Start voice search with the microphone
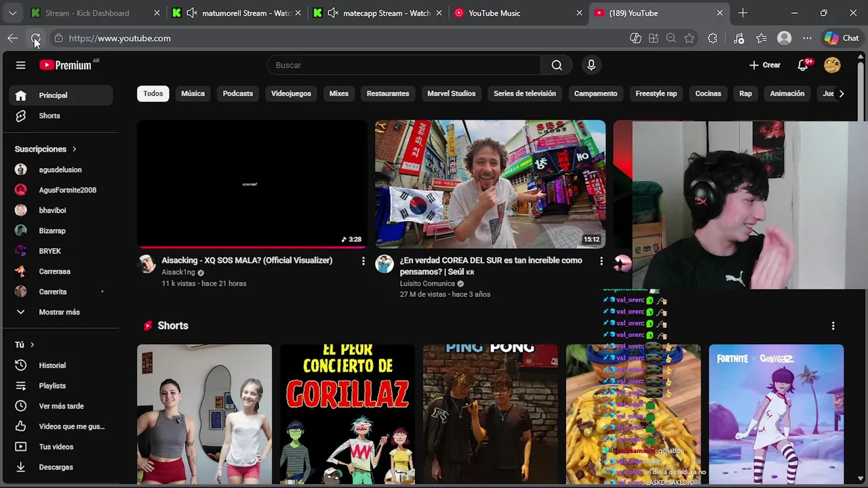The width and height of the screenshot is (868, 488). tap(591, 65)
